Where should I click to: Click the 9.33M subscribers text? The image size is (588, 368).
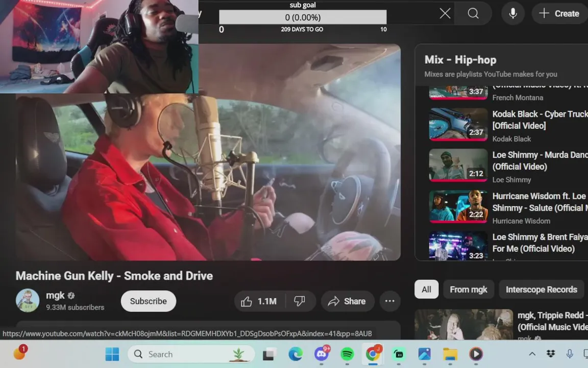pos(75,307)
